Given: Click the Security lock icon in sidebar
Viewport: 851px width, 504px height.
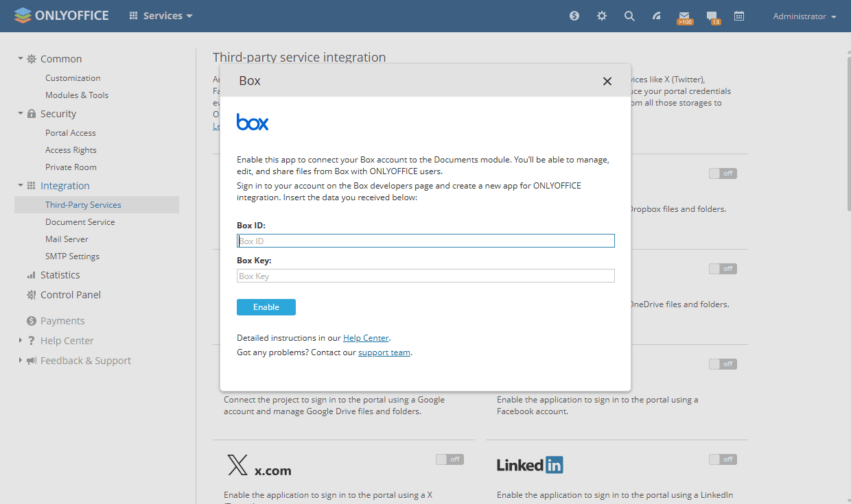Looking at the screenshot, I should tap(32, 114).
